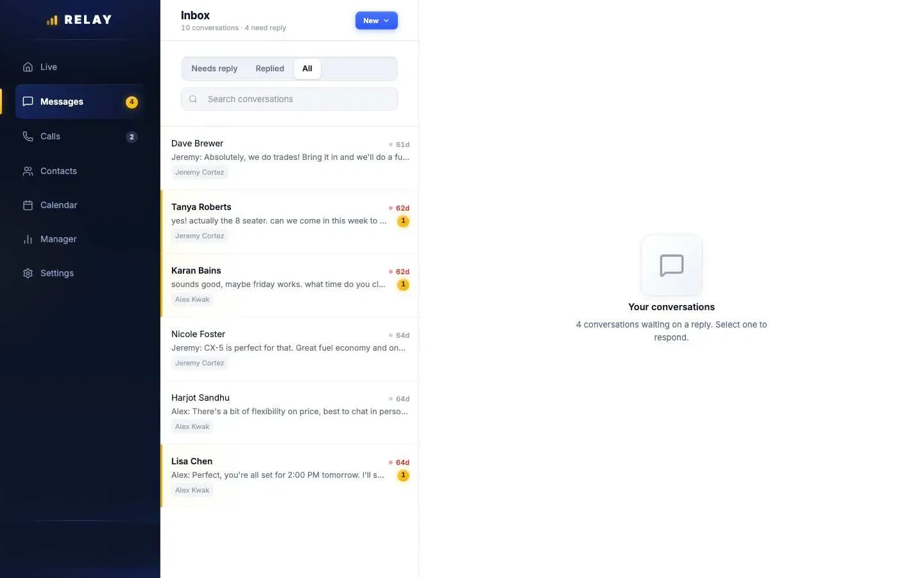The image size is (924, 578).
Task: Go to the Contacts page
Action: point(80,171)
